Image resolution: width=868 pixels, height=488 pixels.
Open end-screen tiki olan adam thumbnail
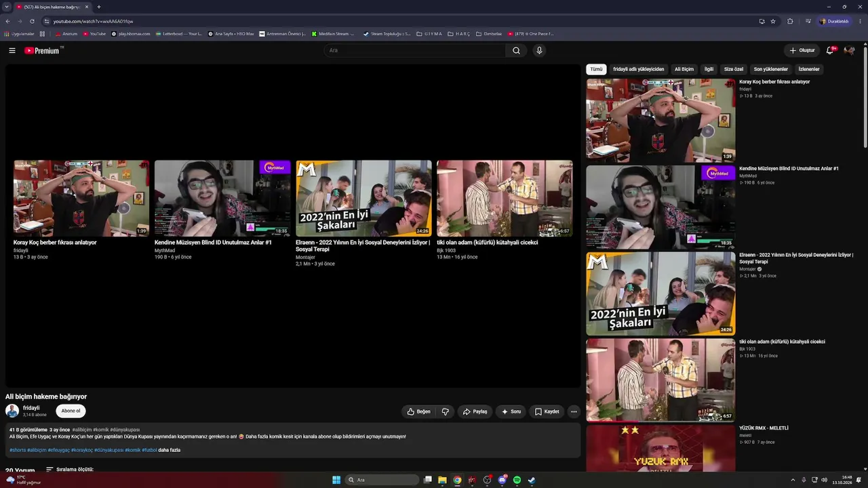(505, 198)
